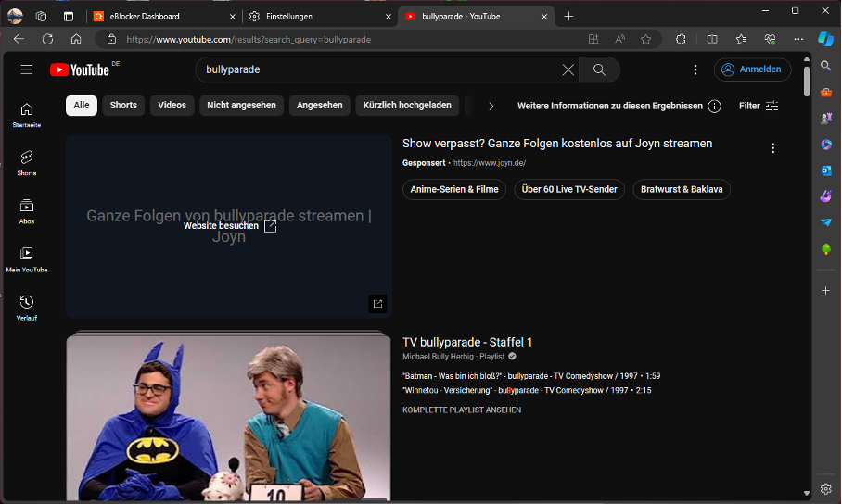Open the Edge profile avatar
Screen dimensions: 842x504
15,17
